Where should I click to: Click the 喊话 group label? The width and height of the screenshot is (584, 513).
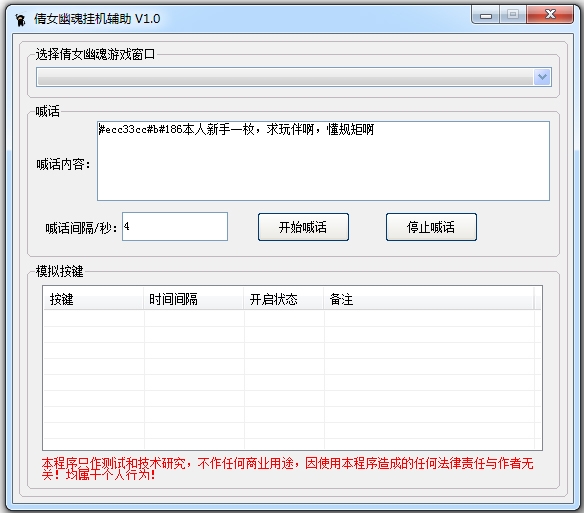tap(47, 111)
